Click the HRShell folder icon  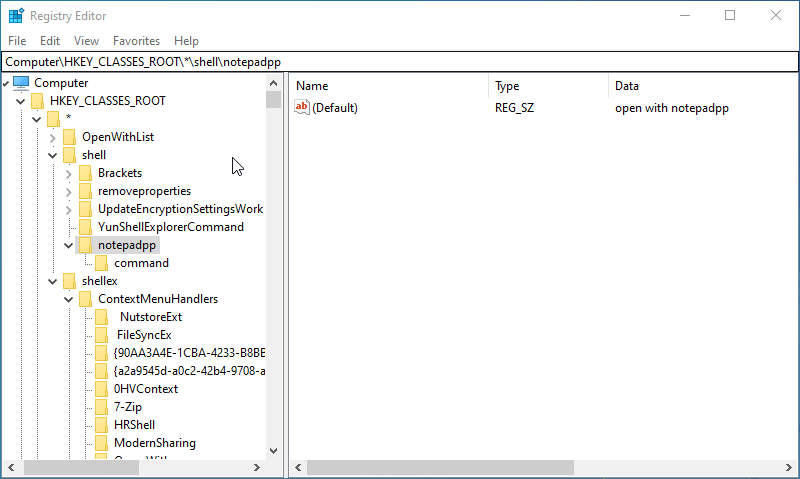102,425
